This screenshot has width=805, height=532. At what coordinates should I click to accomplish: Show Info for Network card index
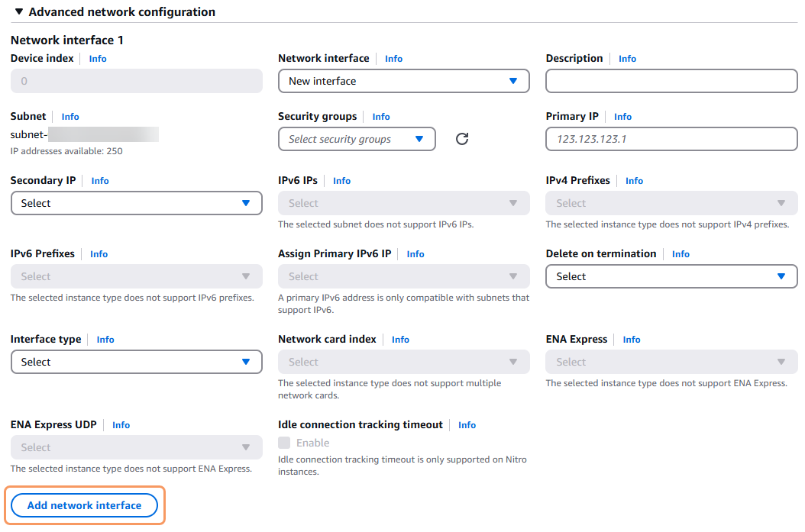coord(400,340)
